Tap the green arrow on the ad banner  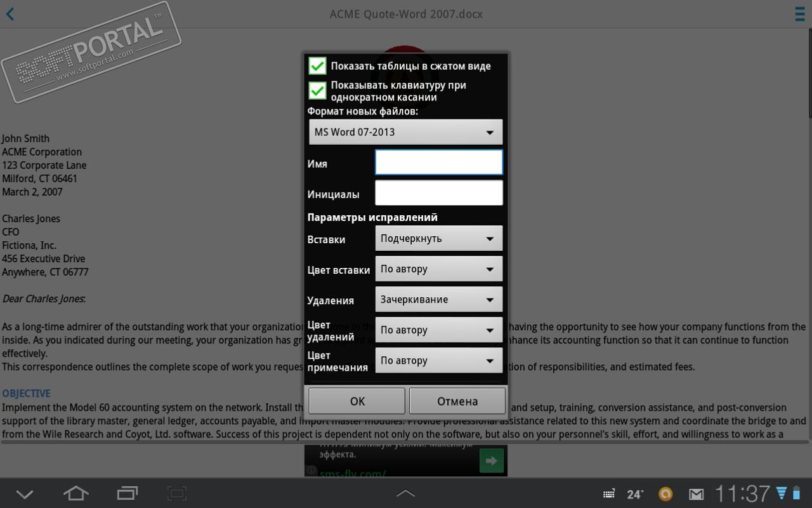491,460
